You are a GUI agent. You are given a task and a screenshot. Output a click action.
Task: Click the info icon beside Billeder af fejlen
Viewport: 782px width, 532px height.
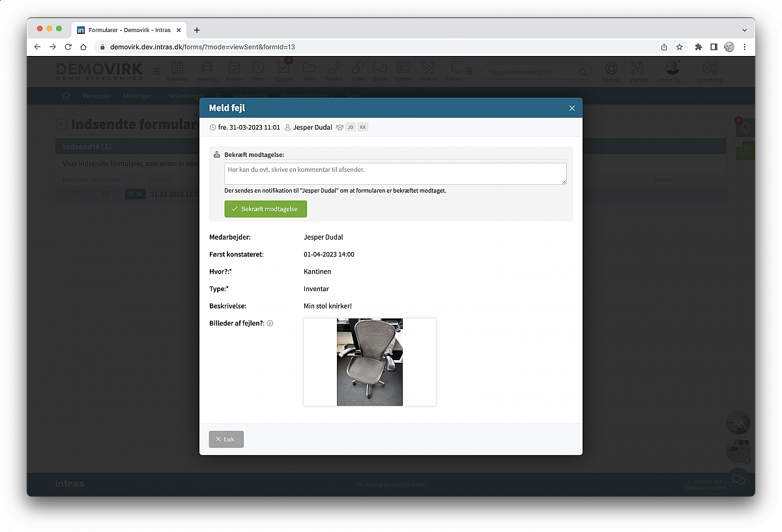(x=270, y=323)
